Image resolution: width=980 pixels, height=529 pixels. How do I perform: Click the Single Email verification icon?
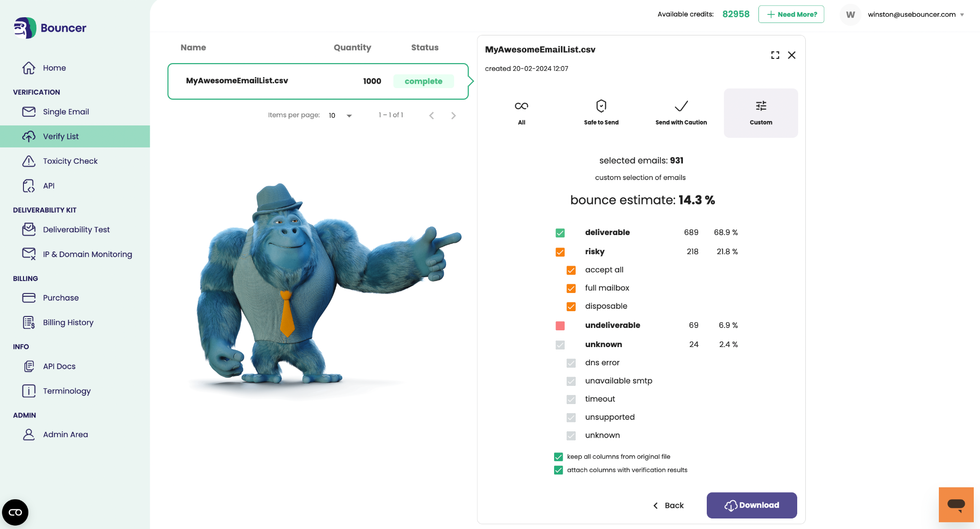tap(29, 112)
